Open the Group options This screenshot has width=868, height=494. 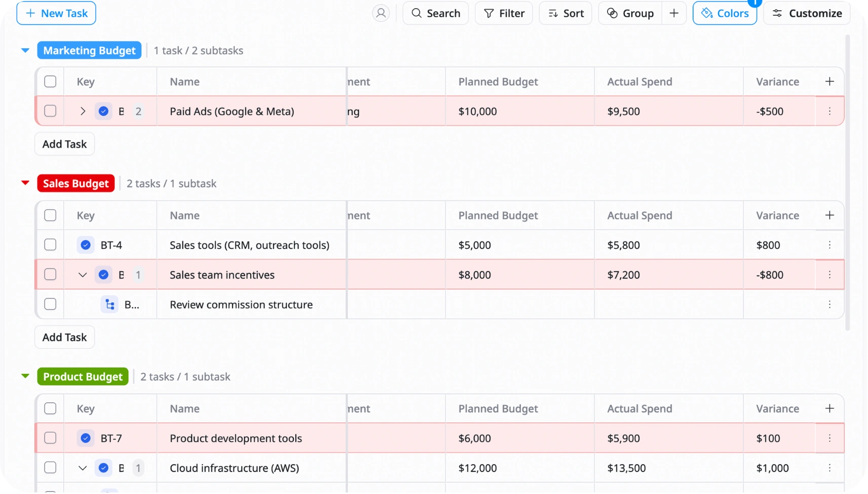pyautogui.click(x=630, y=13)
